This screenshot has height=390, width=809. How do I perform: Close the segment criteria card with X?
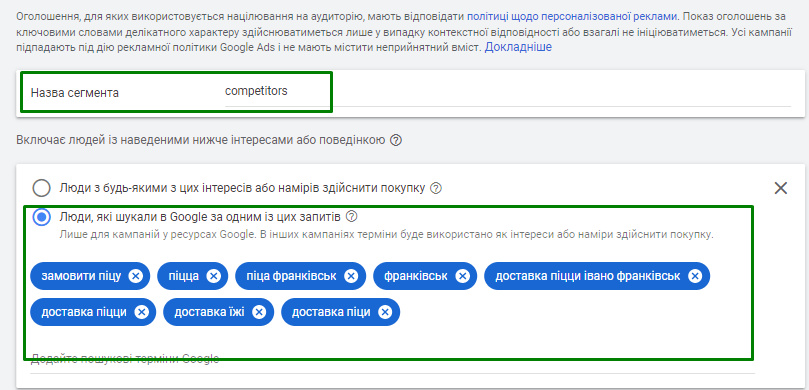coord(781,188)
